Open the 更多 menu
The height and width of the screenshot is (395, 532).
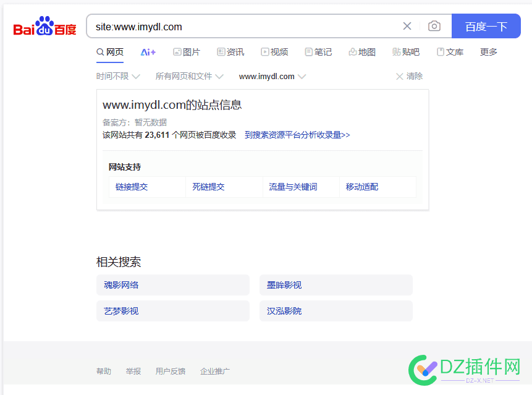coord(489,52)
